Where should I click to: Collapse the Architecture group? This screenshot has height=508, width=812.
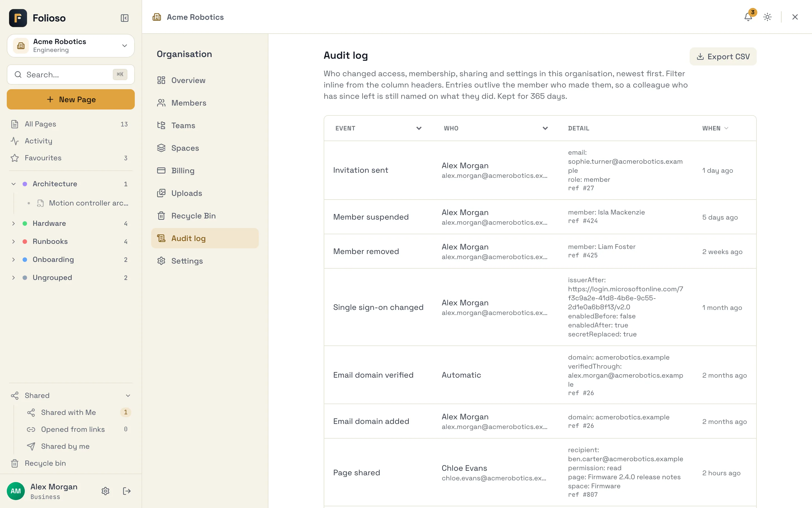tap(14, 184)
